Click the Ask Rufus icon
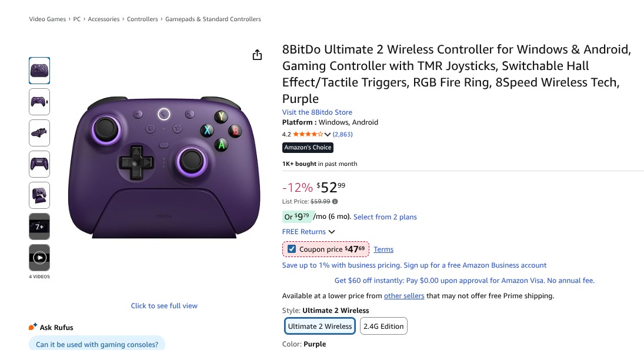 tap(33, 327)
